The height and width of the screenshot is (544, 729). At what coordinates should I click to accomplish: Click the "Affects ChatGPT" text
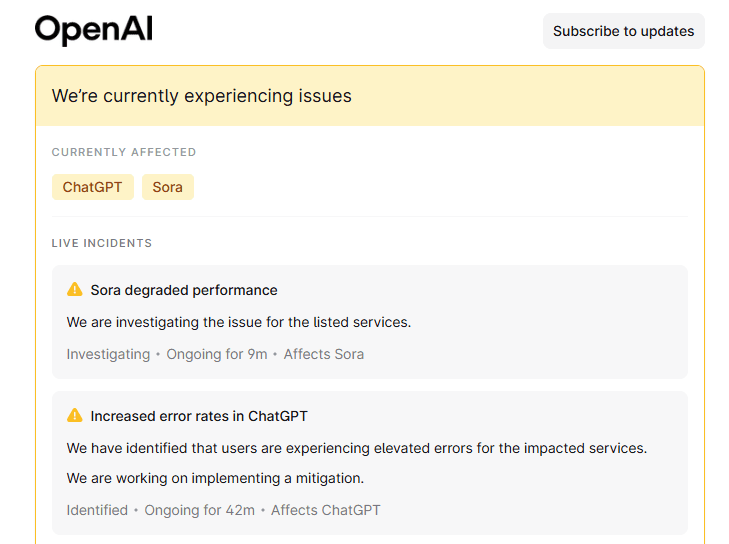pyautogui.click(x=326, y=510)
